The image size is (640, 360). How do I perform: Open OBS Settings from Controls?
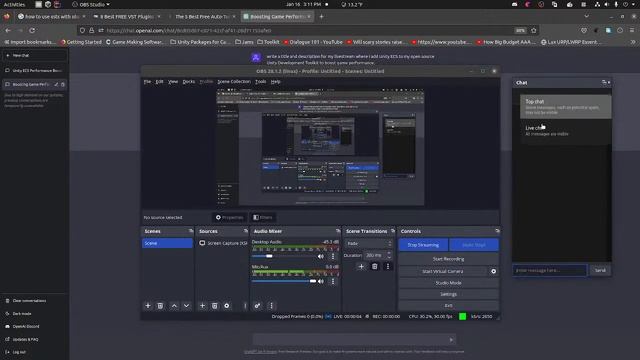tap(448, 294)
